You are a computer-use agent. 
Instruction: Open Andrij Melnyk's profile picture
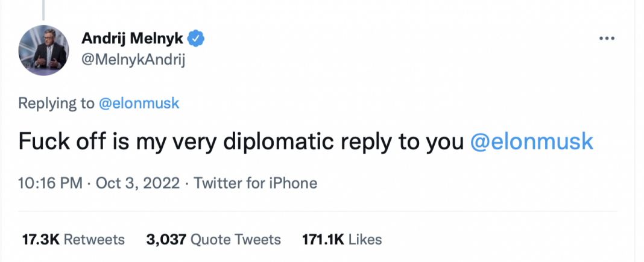coord(42,50)
